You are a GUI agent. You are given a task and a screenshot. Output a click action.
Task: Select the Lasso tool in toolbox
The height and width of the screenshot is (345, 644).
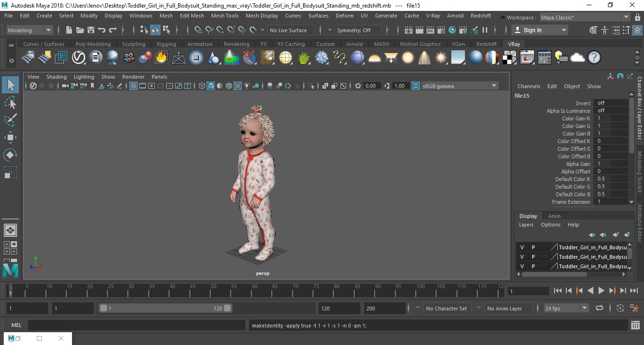[10, 102]
